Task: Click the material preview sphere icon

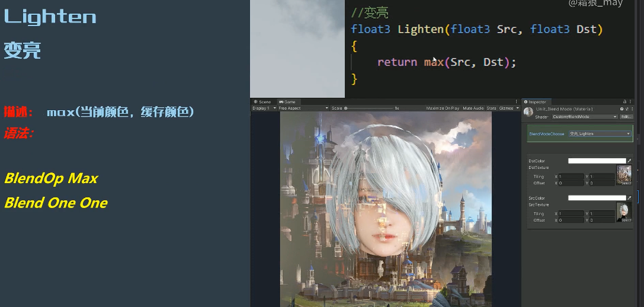Action: coord(528,112)
